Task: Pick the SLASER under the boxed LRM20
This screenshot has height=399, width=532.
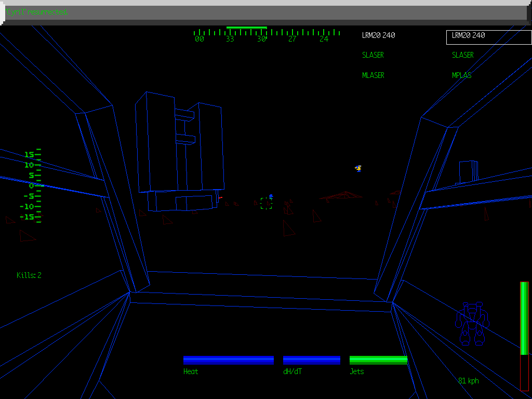Action: pos(462,55)
